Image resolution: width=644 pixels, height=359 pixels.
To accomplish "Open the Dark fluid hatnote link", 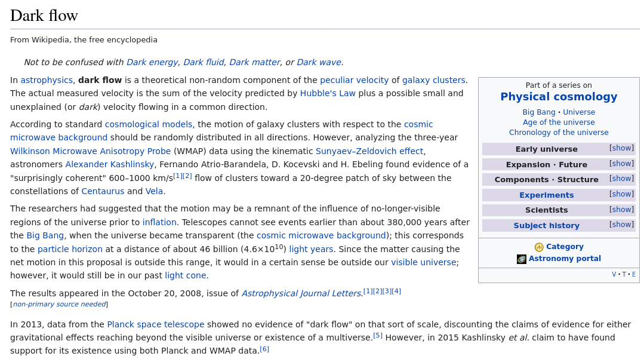I will click(x=204, y=62).
